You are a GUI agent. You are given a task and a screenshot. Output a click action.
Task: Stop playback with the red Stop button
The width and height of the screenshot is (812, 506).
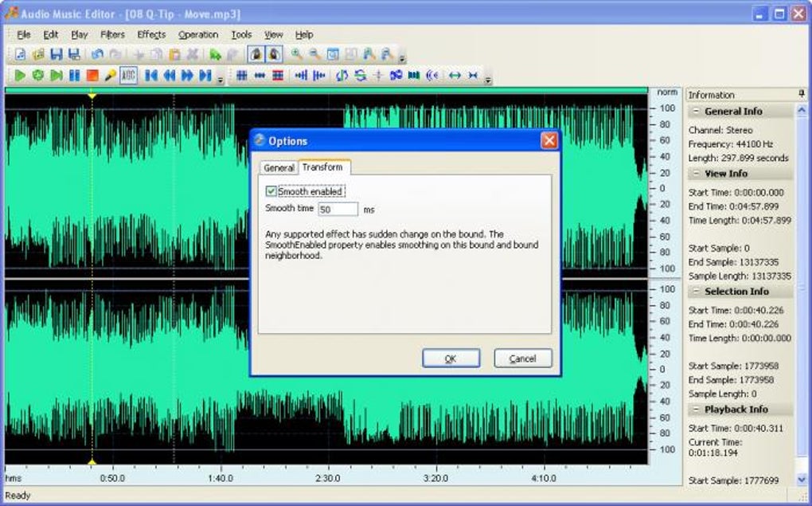(92, 76)
